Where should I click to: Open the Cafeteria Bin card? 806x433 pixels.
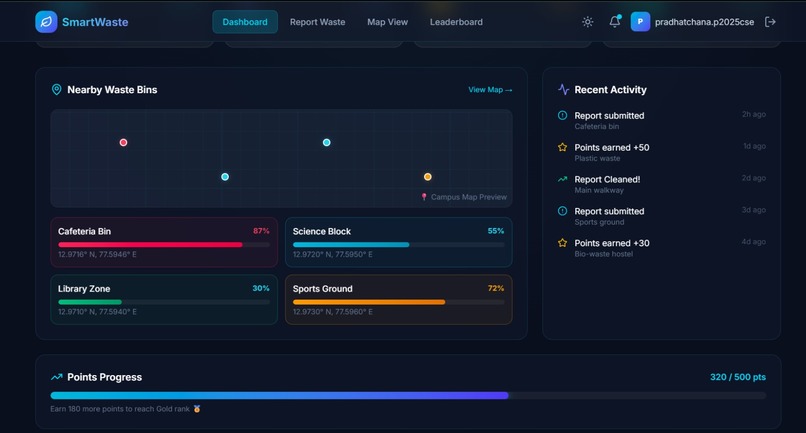click(x=164, y=242)
